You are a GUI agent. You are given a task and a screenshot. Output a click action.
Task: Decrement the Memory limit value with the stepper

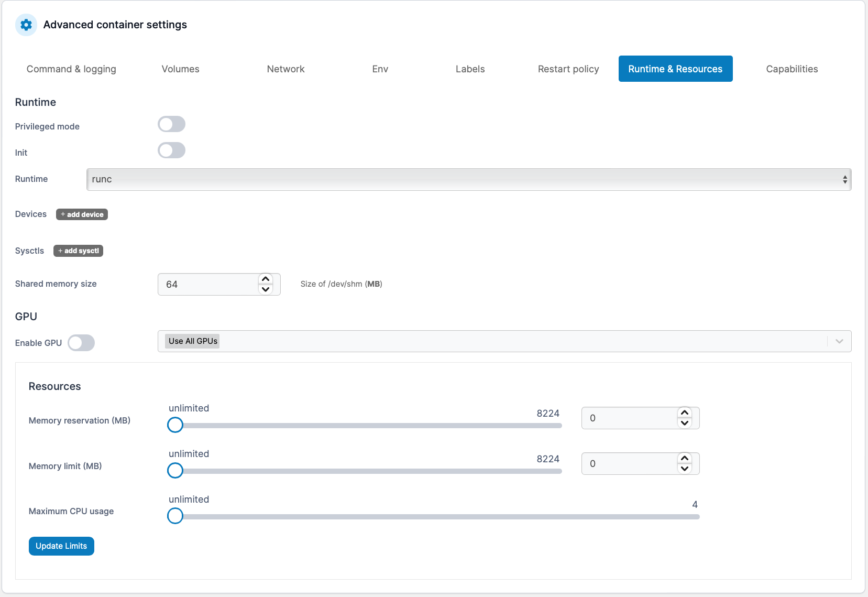tap(684, 469)
